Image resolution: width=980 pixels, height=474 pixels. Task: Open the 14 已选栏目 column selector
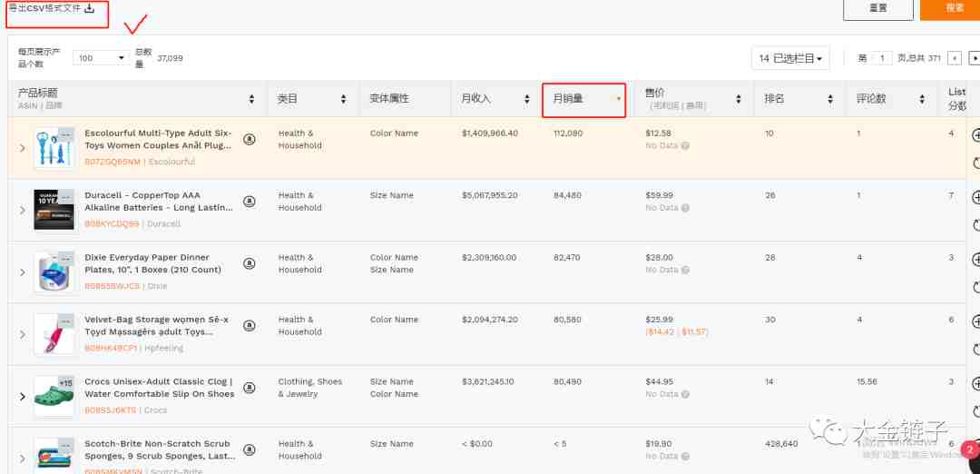pyautogui.click(x=790, y=58)
